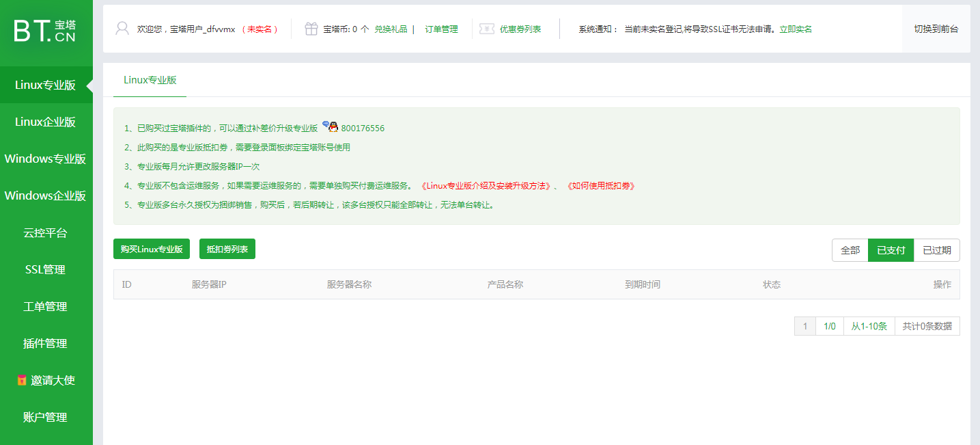Image resolution: width=980 pixels, height=445 pixels.
Task: Click the 服务器名称 column header
Action: click(x=349, y=284)
